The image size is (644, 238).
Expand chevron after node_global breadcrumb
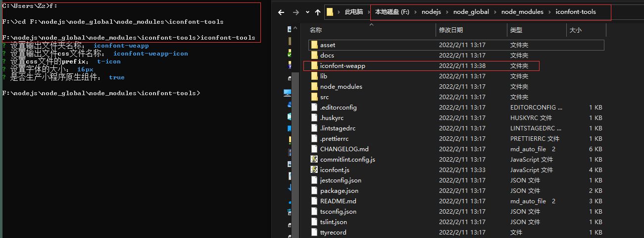(495, 12)
